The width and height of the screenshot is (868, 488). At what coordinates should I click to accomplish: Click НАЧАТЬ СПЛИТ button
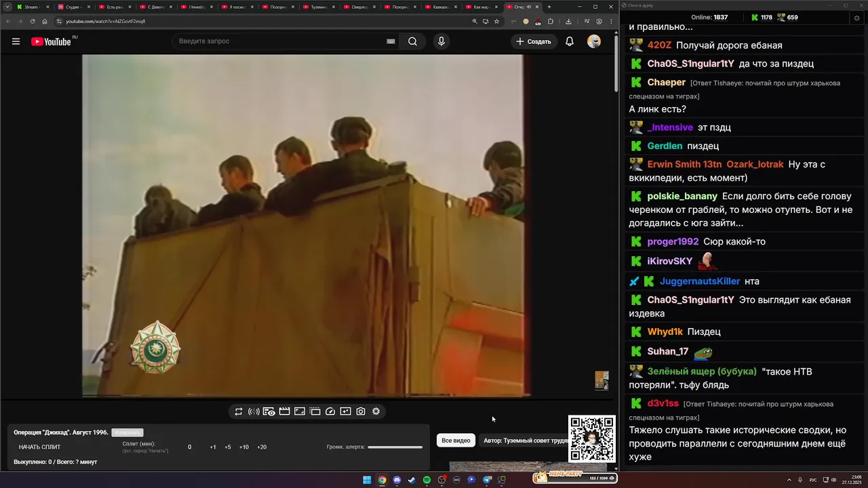[x=39, y=447]
